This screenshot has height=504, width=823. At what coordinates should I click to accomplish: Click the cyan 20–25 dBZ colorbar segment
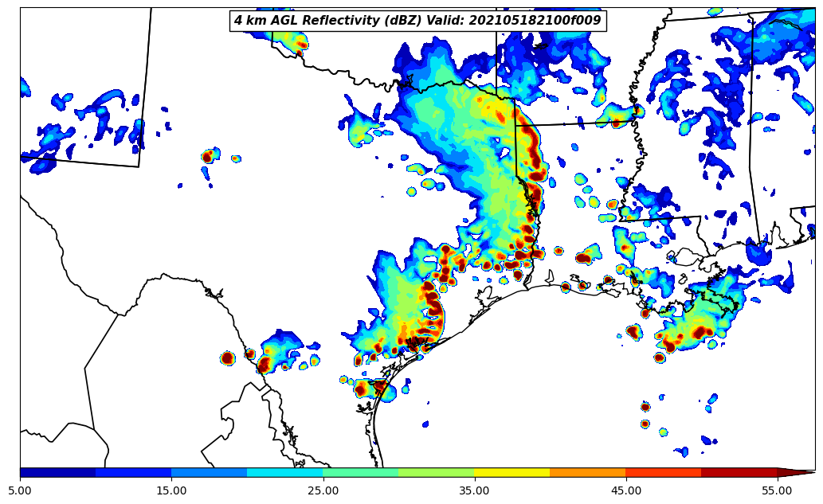284,472
